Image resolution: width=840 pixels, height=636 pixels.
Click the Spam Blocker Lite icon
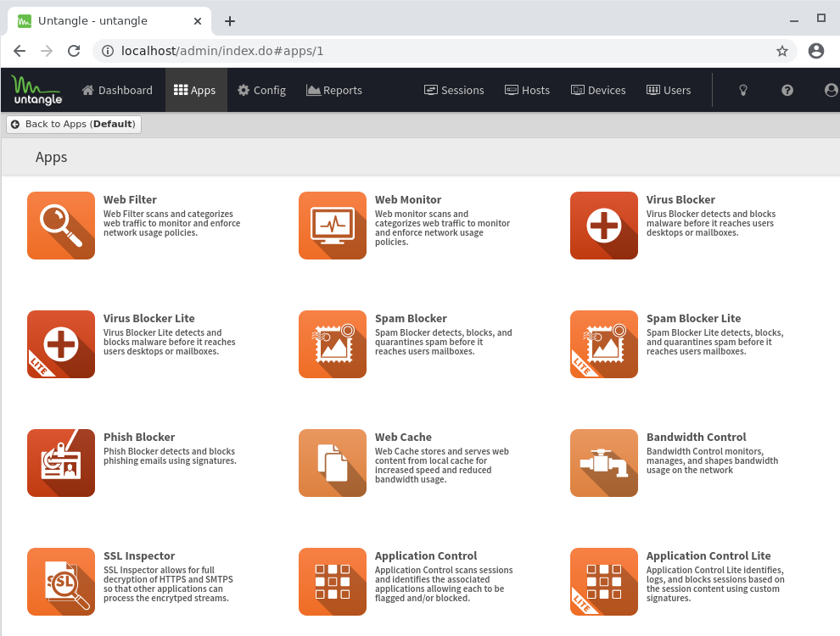point(604,344)
